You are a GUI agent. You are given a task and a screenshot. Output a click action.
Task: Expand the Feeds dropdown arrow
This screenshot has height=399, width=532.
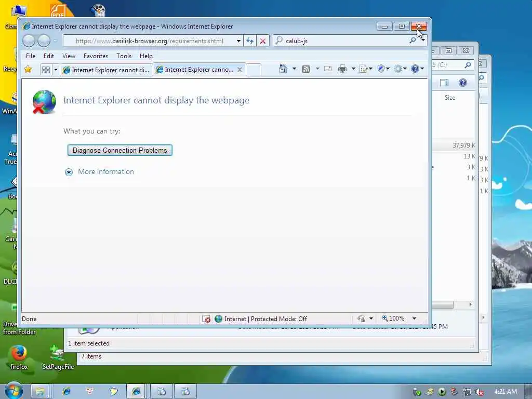tap(317, 69)
